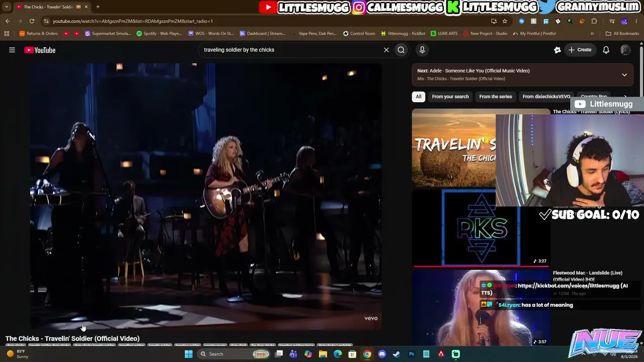644x362 pixels.
Task: Open Steam from the taskbar
Action: [396, 354]
